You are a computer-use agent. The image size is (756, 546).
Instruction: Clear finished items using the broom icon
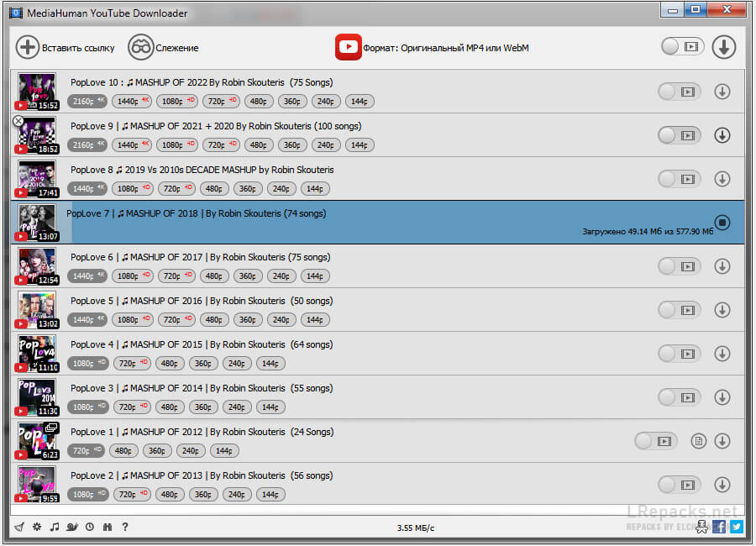pyautogui.click(x=18, y=527)
